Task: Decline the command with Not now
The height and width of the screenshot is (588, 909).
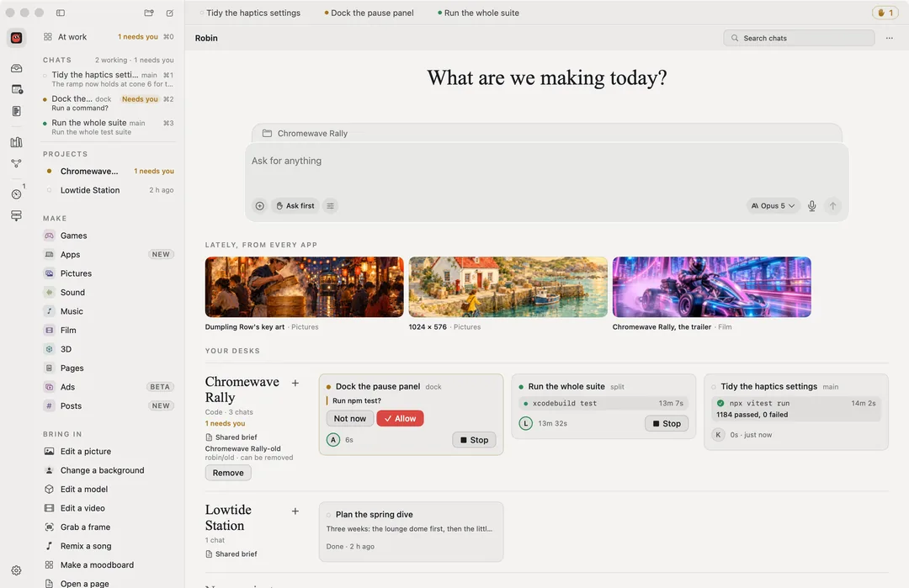Action: (x=350, y=418)
